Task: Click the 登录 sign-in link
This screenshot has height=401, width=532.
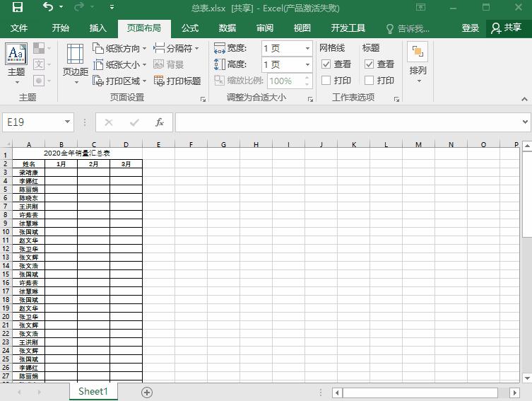Action: click(471, 28)
